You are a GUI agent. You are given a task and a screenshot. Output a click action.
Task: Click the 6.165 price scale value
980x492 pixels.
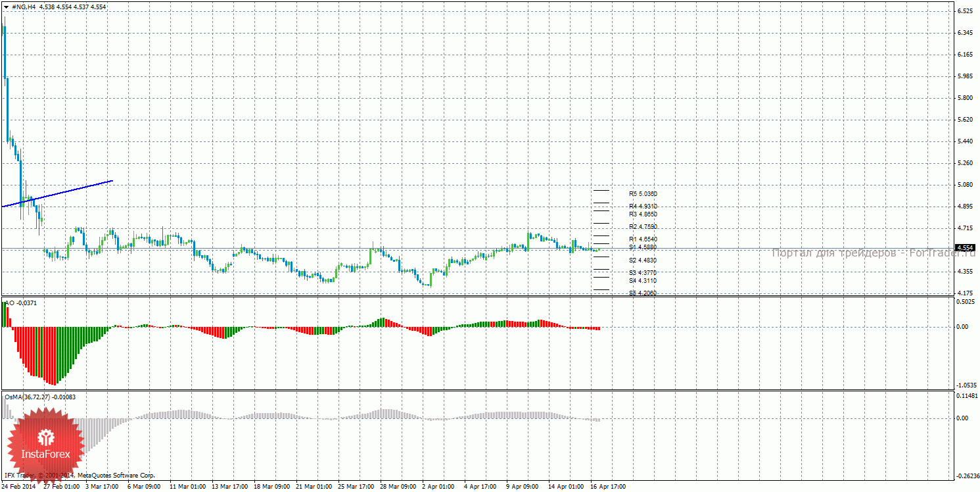click(965, 55)
